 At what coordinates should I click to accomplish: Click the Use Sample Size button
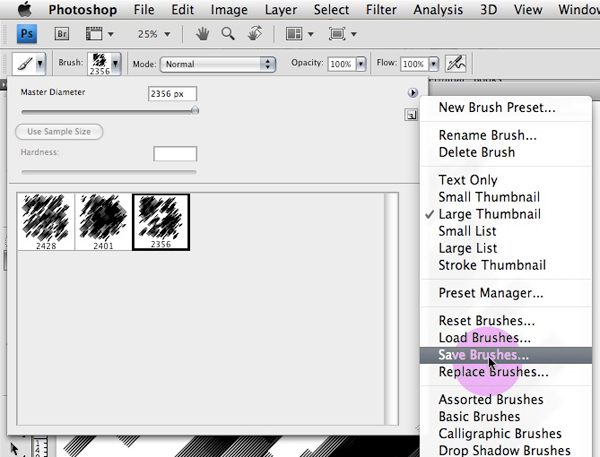pos(59,132)
